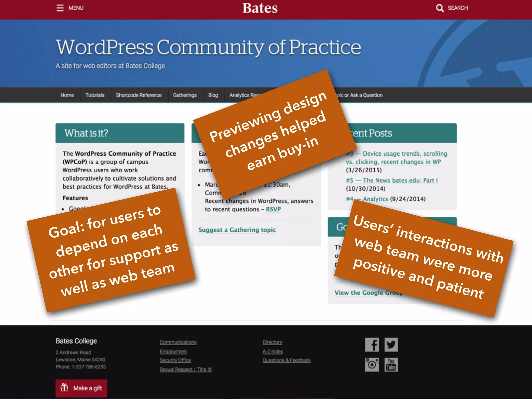Open the Bates YouTube icon
Viewport: 532px width, 399px height.
391,364
